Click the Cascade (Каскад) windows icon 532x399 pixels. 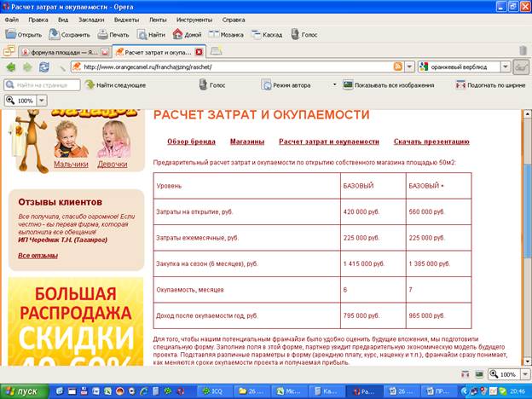(x=257, y=35)
